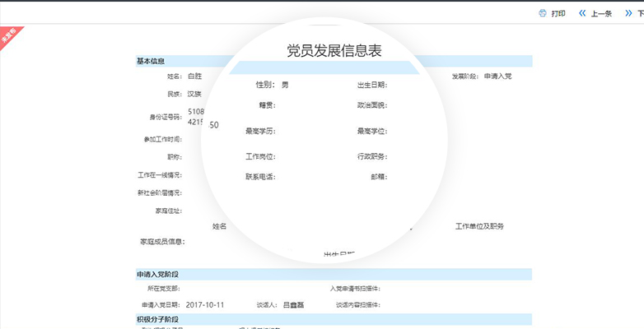Go to previous record via 上一条
Screen dimensions: 644x329
601,13
